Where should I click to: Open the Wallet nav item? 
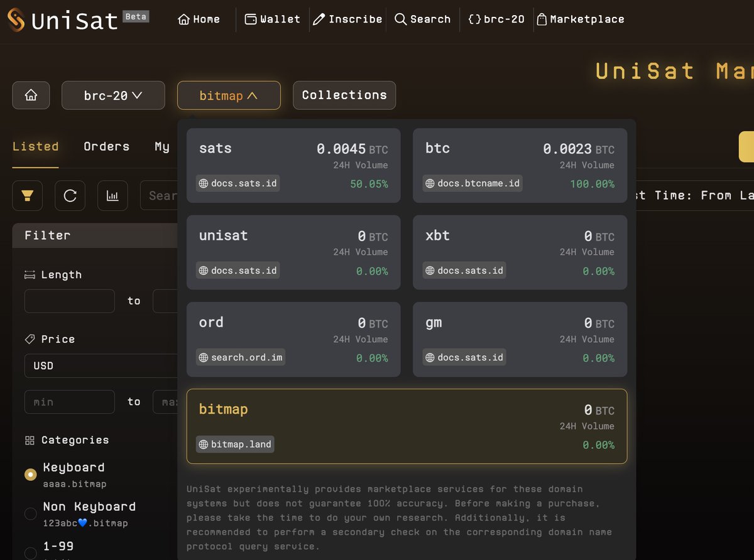coord(272,19)
